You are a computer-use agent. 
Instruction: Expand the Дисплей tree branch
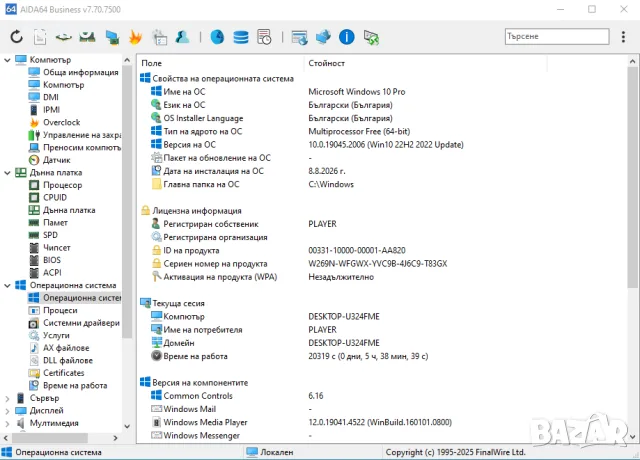coord(7,411)
